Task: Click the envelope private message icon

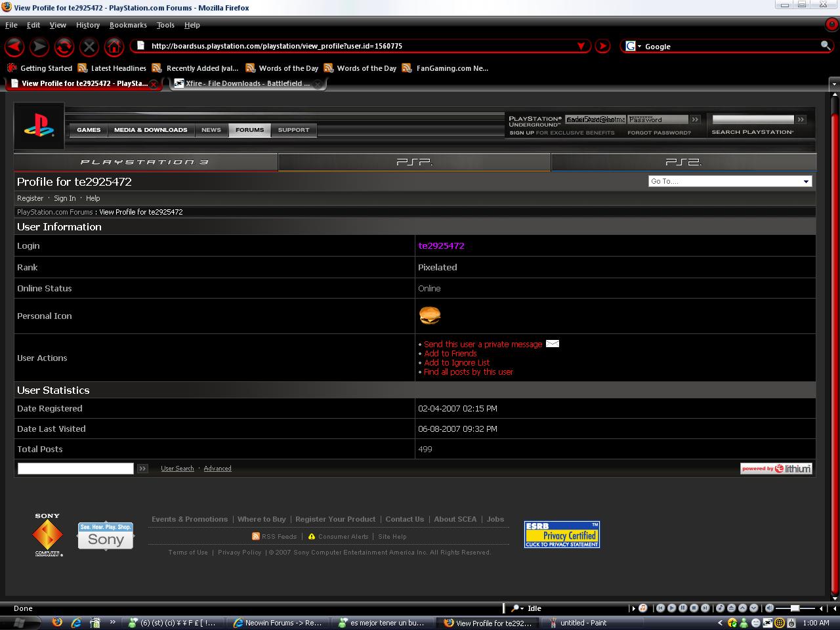Action: [x=553, y=343]
